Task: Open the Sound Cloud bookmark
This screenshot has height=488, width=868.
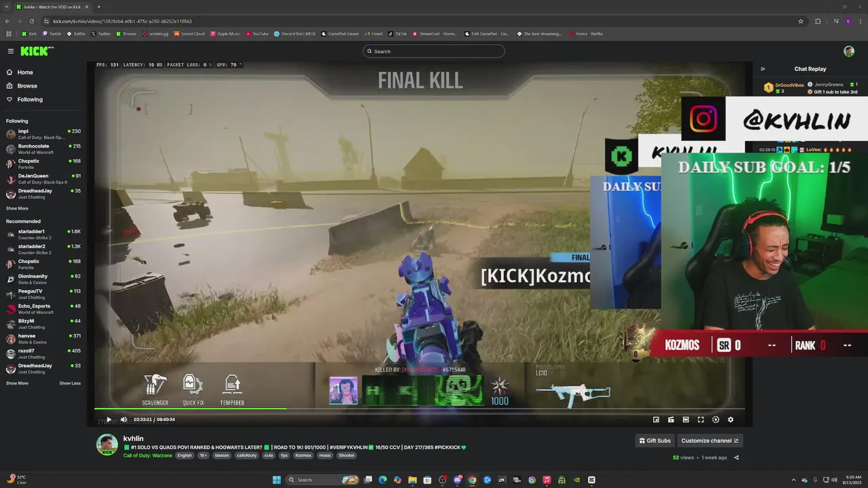Action: coord(189,34)
